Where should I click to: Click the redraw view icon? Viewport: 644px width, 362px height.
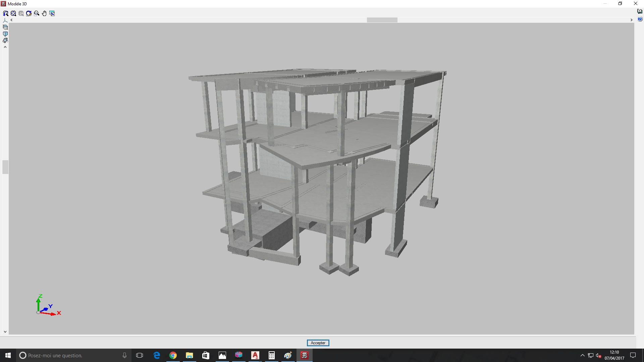click(29, 13)
